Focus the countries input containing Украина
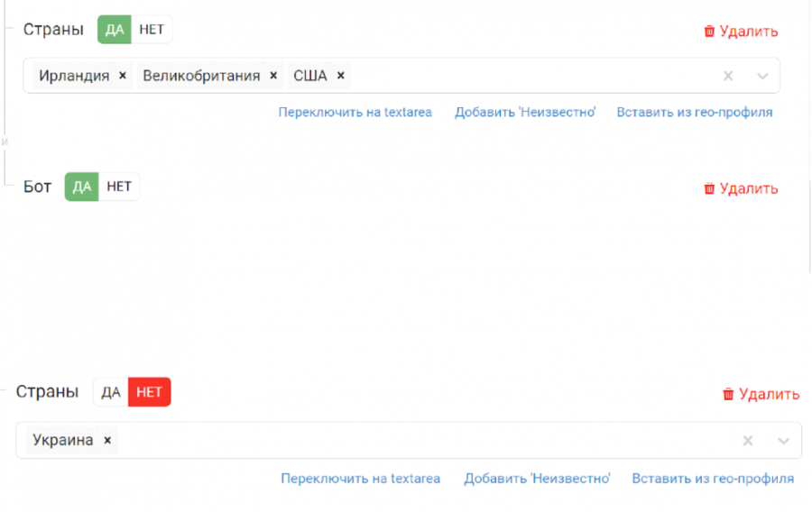Viewport: 812px width, 512px height. [x=409, y=441]
